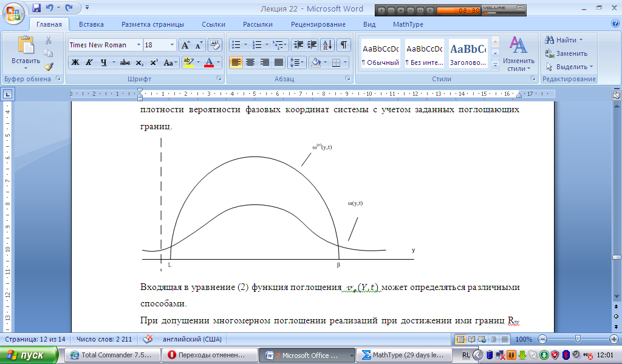Pause playback in the floating media player
The image size is (622, 364).
[392, 10]
